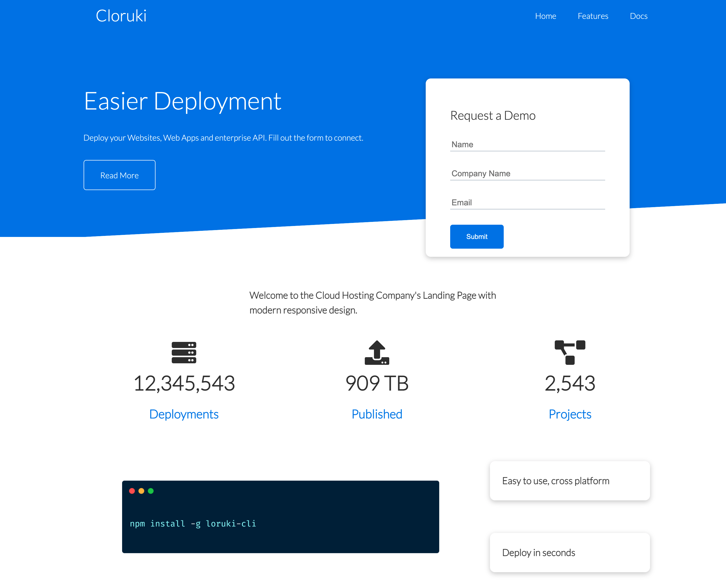
Task: Select the Email input field
Action: coord(527,203)
